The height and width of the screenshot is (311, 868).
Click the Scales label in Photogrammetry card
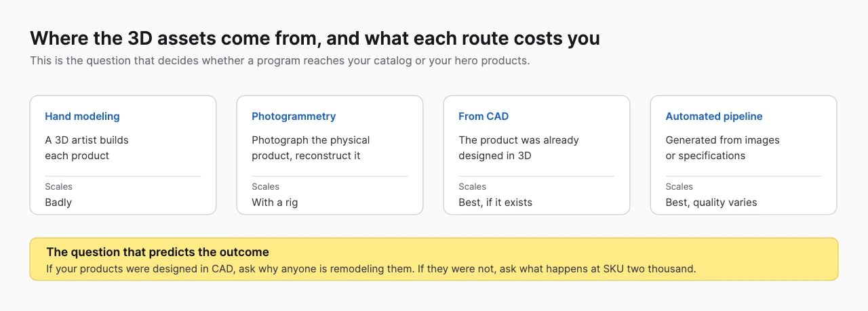pos(265,186)
